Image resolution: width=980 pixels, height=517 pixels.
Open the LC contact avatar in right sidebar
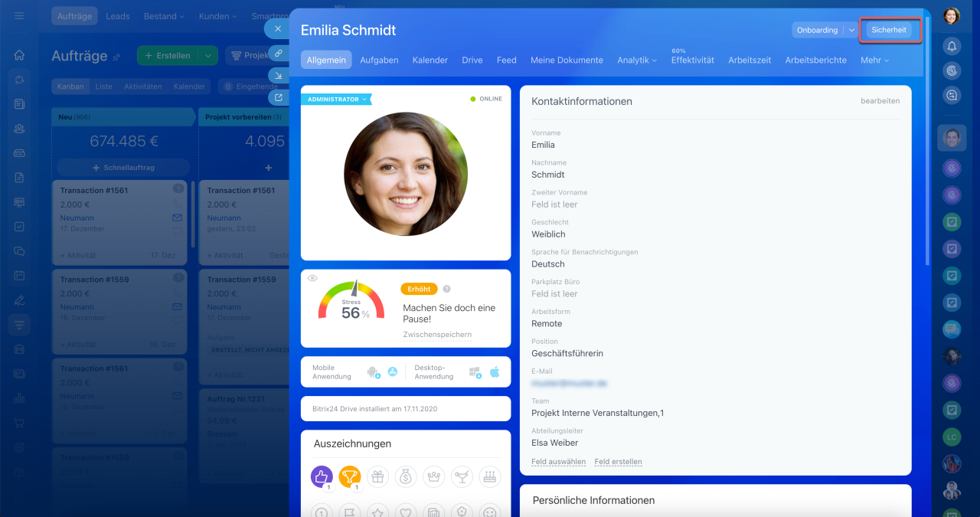coord(952,437)
